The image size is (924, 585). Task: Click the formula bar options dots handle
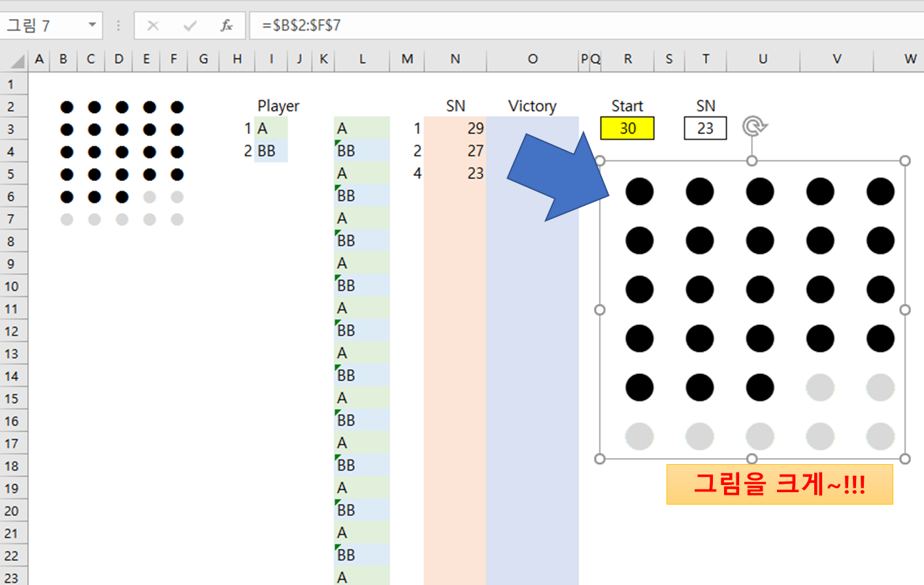click(118, 25)
